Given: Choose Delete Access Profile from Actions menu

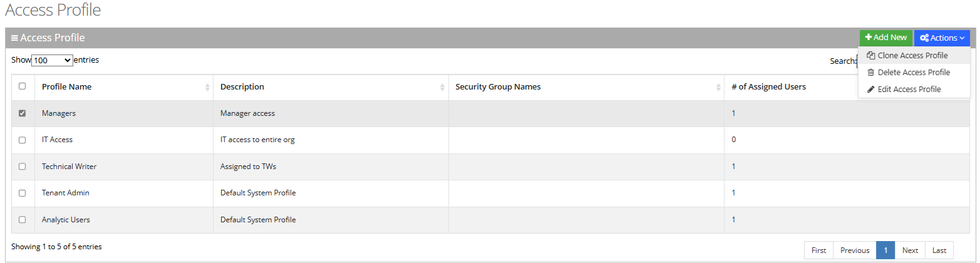Looking at the screenshot, I should pos(914,73).
